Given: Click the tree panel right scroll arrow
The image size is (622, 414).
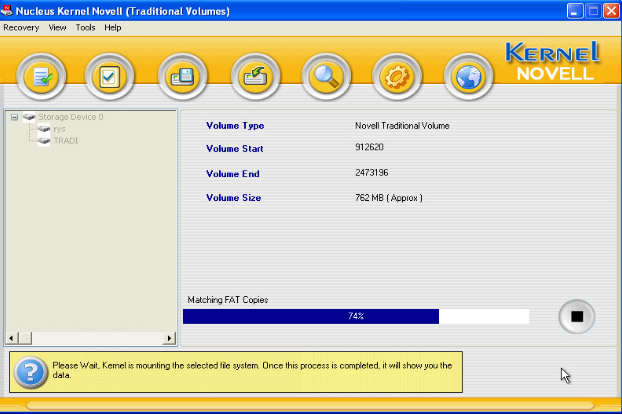Looking at the screenshot, I should 169,338.
